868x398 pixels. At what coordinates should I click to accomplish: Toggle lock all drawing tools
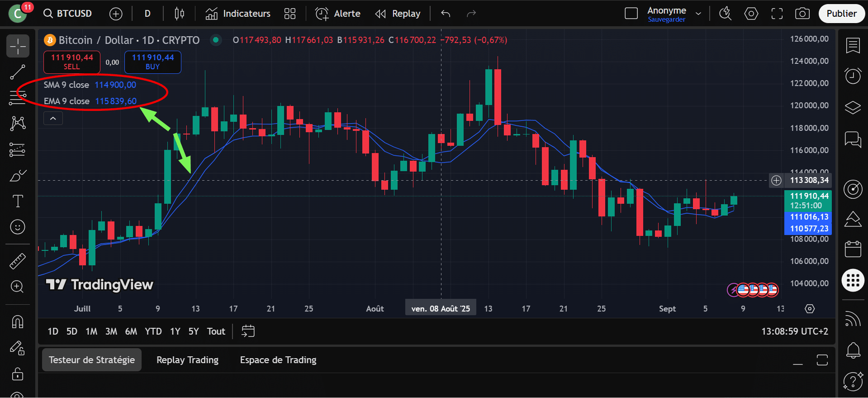18,374
